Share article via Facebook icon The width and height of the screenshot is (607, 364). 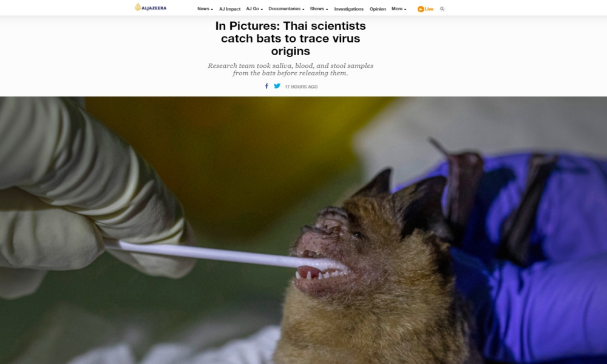[x=266, y=86]
